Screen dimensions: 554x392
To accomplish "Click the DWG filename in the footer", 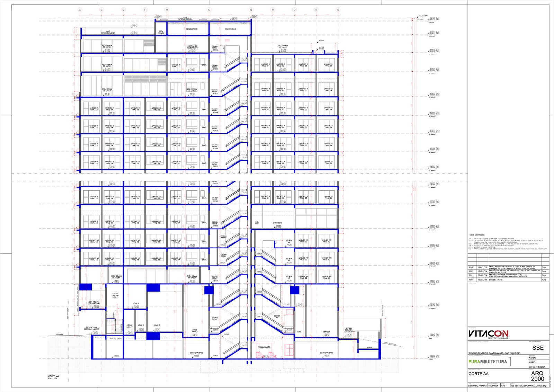I will click(528, 385).
